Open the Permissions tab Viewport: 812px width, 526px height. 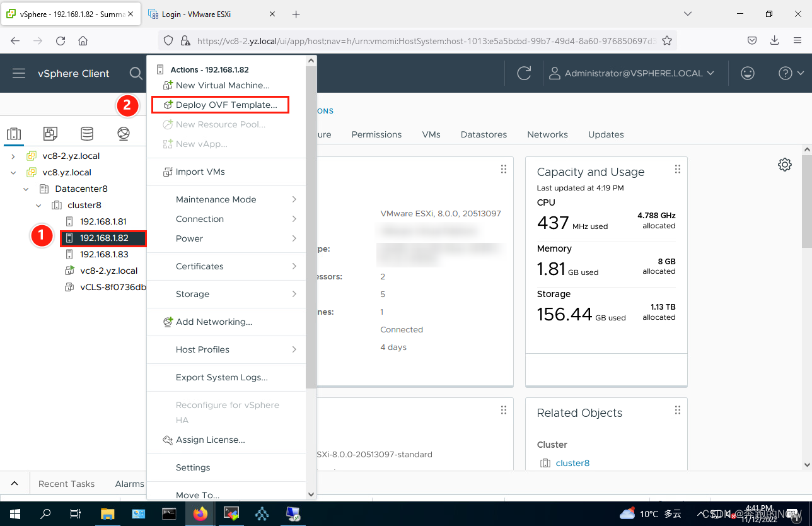click(376, 134)
